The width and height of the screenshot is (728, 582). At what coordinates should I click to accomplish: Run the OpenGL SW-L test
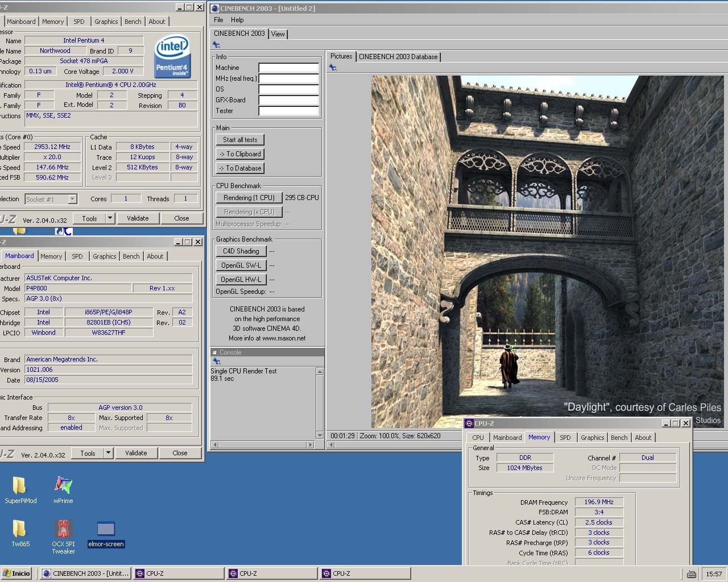tap(241, 265)
